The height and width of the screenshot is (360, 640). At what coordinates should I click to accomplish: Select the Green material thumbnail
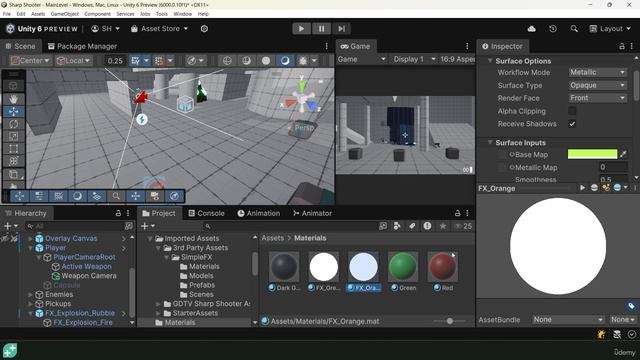pos(403,267)
